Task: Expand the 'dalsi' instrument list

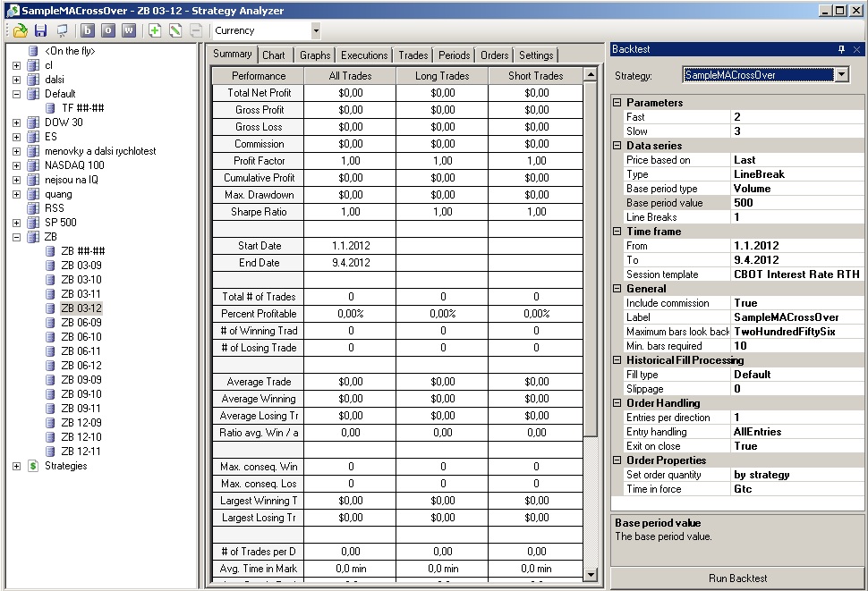Action: 16,80
